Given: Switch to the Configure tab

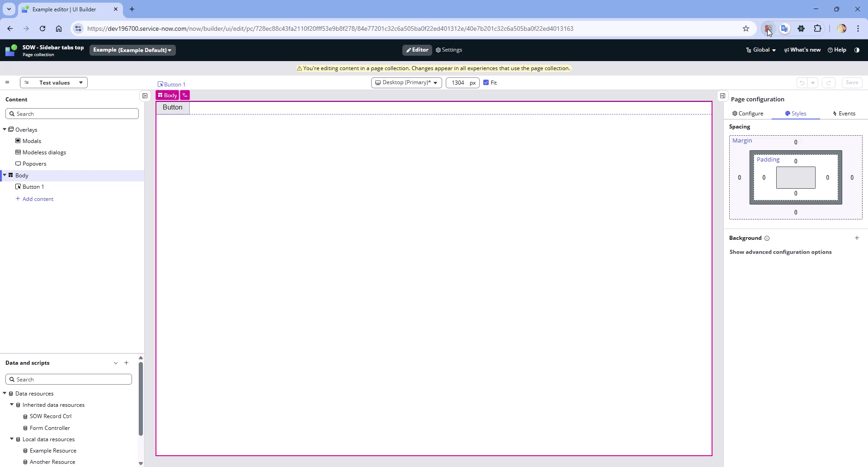Looking at the screenshot, I should click(x=748, y=114).
